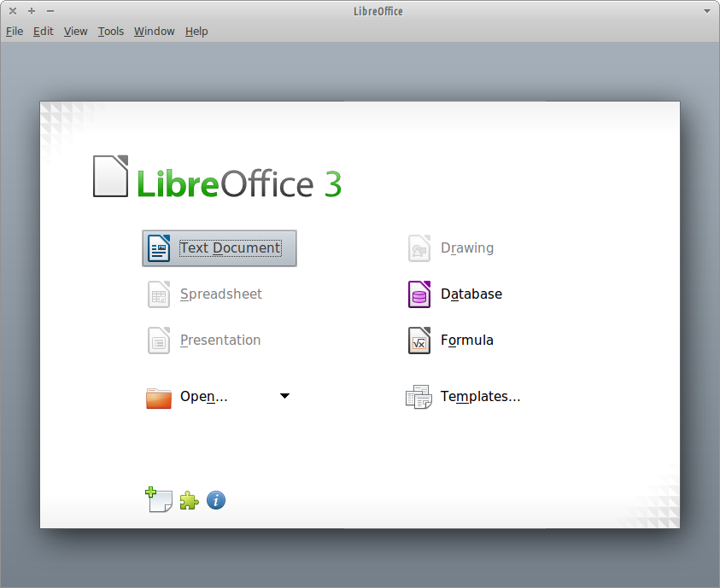Maximize window with the plus button

32,10
